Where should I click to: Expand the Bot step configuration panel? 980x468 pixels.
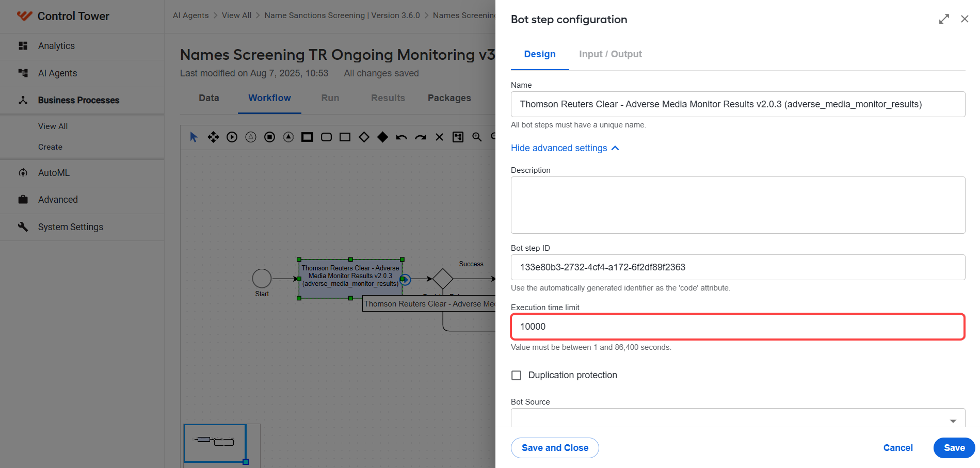pyautogui.click(x=944, y=19)
